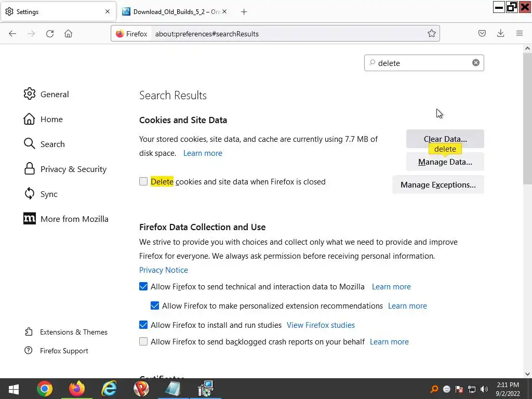
Task: Click the Manage Exceptions button
Action: 438,184
